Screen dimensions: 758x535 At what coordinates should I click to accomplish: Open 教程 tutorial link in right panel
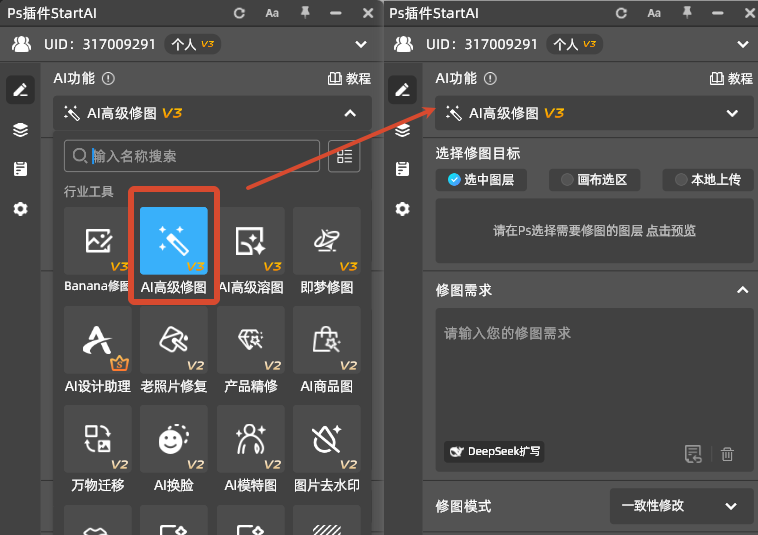[x=731, y=78]
